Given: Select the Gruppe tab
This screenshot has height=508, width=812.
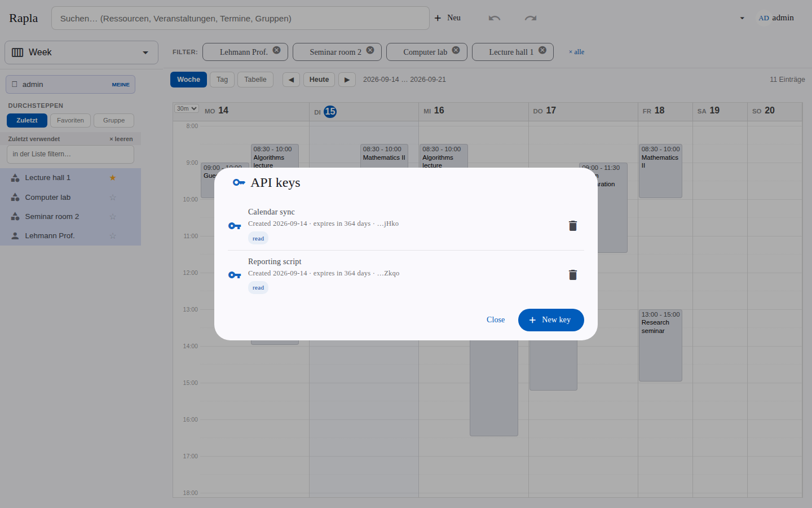Looking at the screenshot, I should tap(114, 120).
